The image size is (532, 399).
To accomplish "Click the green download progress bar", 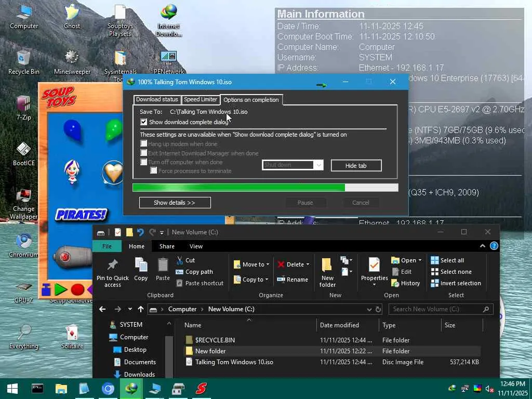I will pos(265,188).
